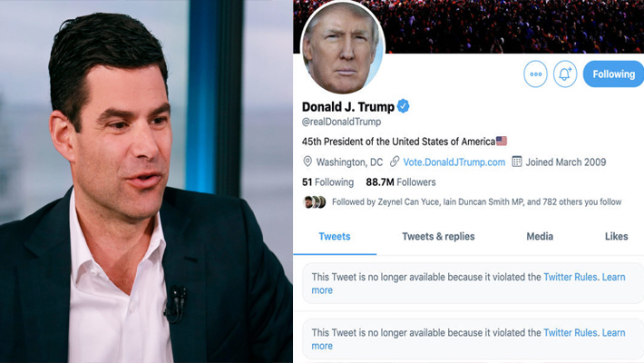Open the Vote.DonaldJTrump.com link
This screenshot has width=644, height=363.
(x=454, y=162)
